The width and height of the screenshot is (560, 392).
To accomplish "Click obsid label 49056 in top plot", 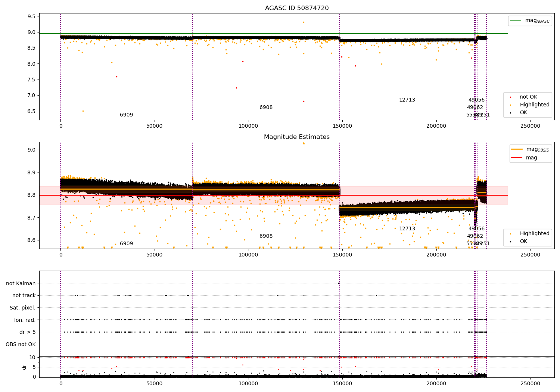I will (x=476, y=100).
